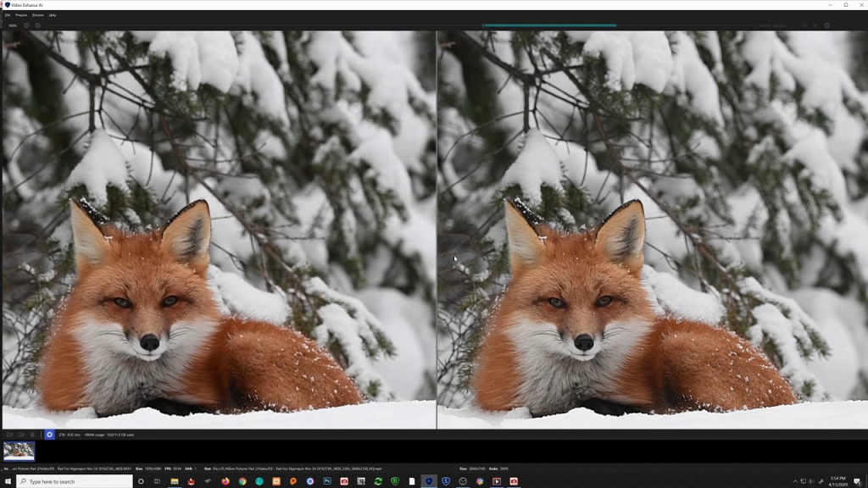Viewport: 868px width, 488px height.
Task: Click the processing progress bar at top
Action: tap(548, 25)
